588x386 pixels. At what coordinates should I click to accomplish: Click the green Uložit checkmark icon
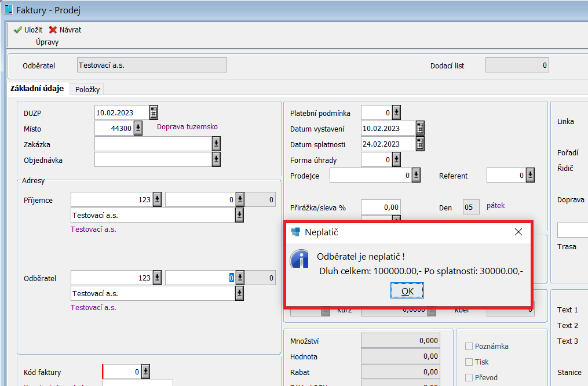coord(17,30)
